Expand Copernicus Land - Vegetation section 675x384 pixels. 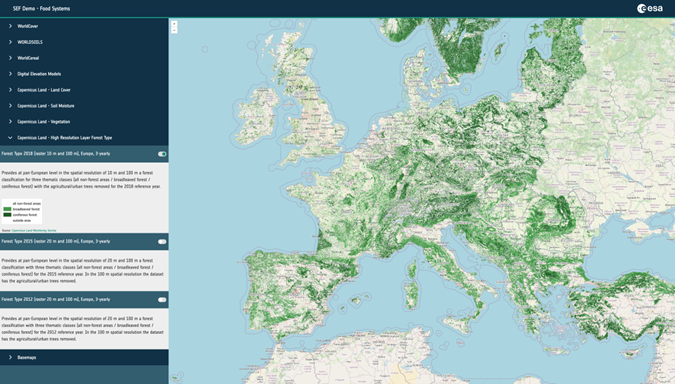84,122
